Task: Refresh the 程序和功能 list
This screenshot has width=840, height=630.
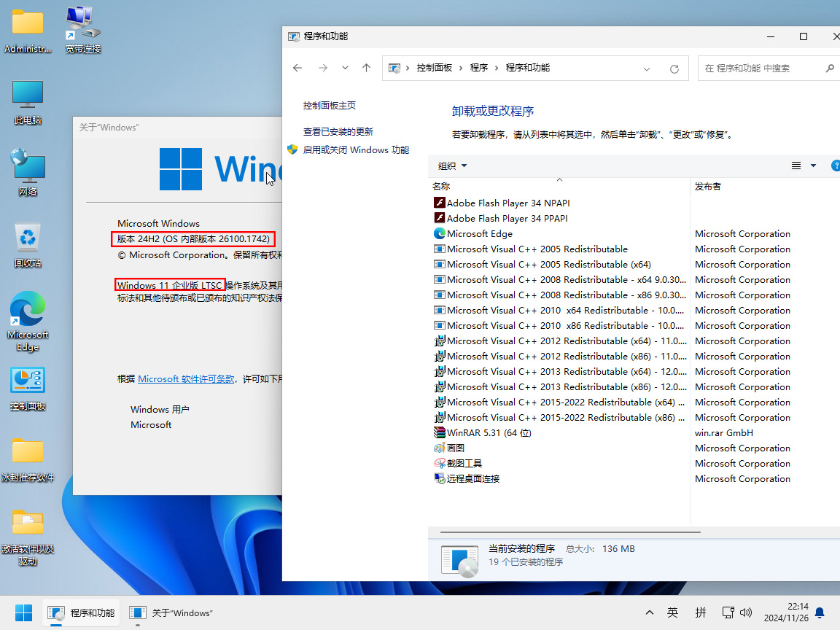Action: (674, 69)
